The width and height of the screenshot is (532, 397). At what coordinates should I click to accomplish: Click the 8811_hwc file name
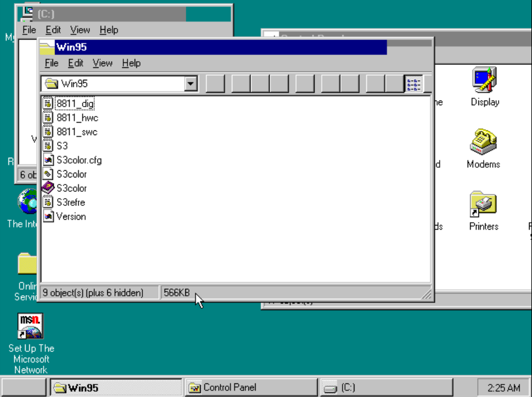pos(77,118)
